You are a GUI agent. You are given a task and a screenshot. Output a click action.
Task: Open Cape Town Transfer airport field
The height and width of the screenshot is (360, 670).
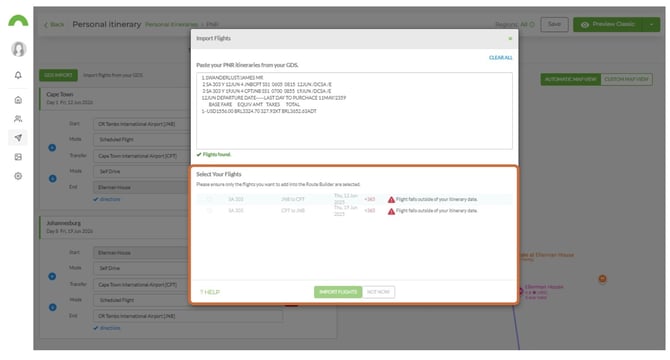coord(142,156)
